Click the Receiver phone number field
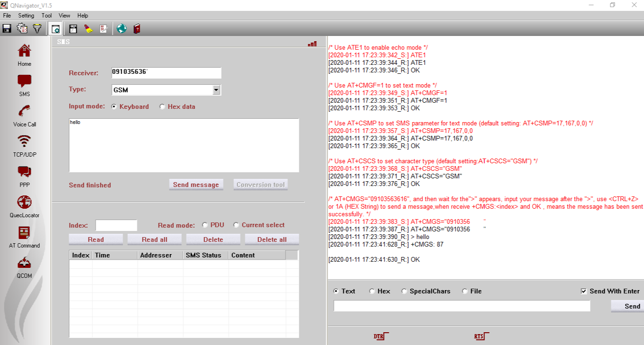Image resolution: width=644 pixels, height=345 pixels. 166,73
